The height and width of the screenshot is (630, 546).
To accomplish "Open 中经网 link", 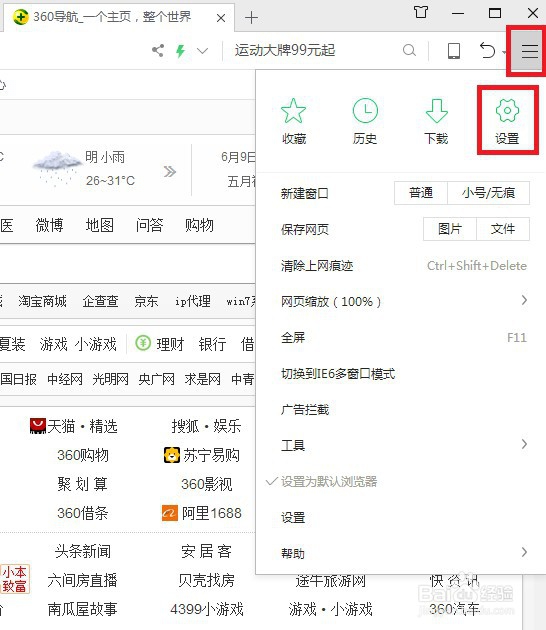I will click(x=65, y=379).
